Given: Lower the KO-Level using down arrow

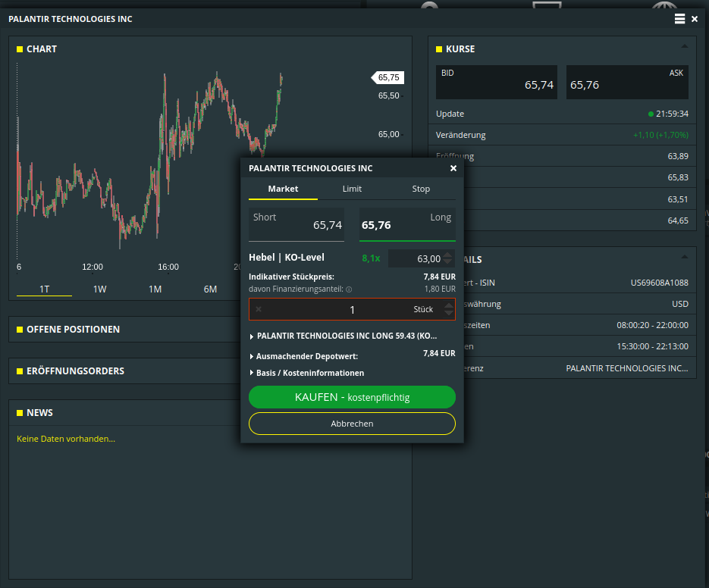Looking at the screenshot, I should point(448,263).
